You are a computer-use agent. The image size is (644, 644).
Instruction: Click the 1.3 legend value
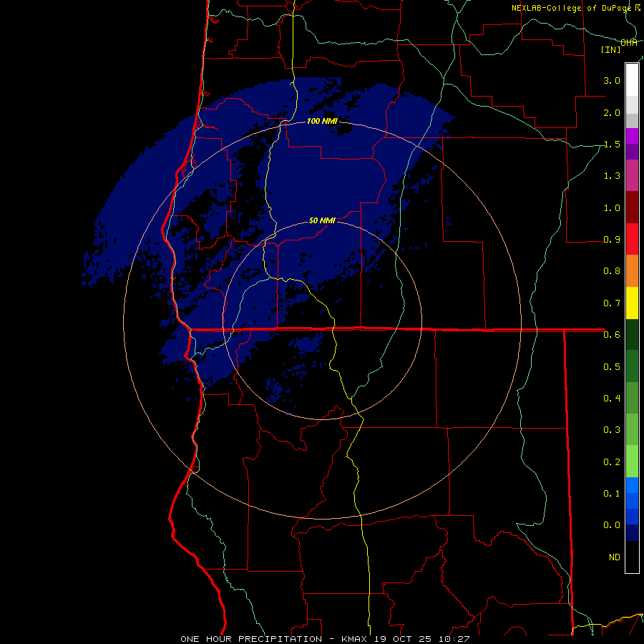[612, 176]
